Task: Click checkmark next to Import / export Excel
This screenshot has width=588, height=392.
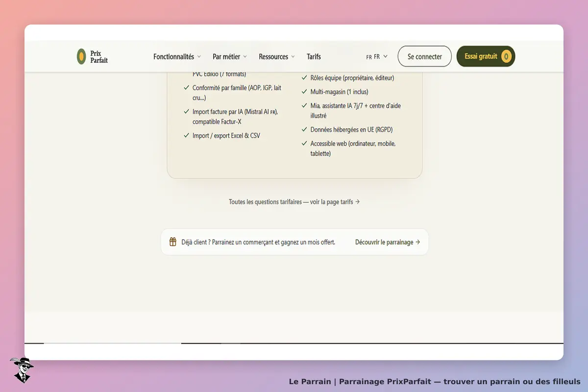Action: tap(187, 135)
